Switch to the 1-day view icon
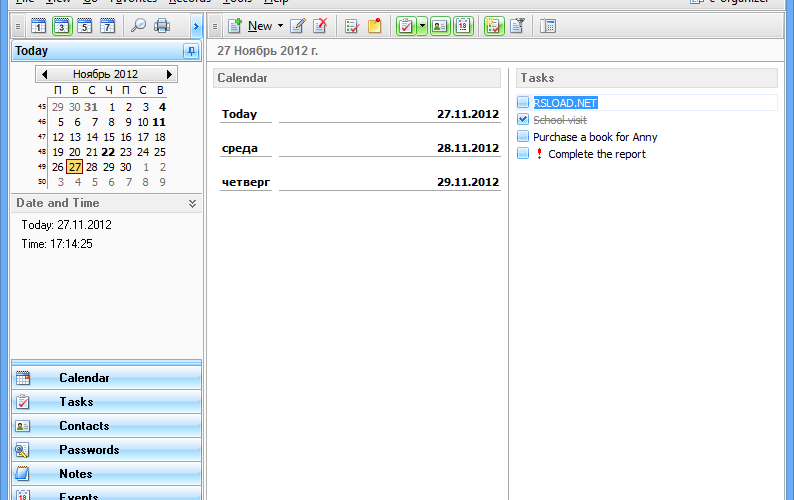 [x=38, y=26]
